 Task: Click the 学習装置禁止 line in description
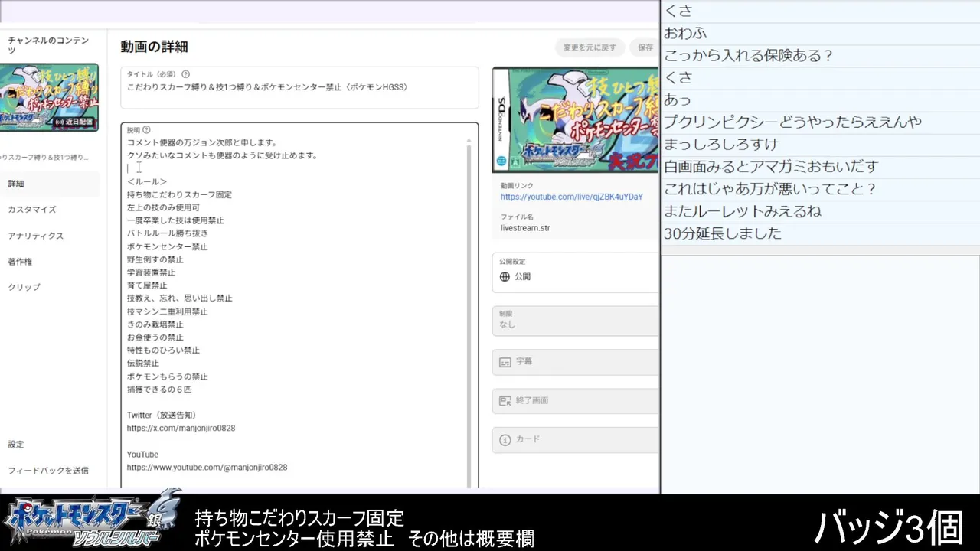click(x=151, y=272)
